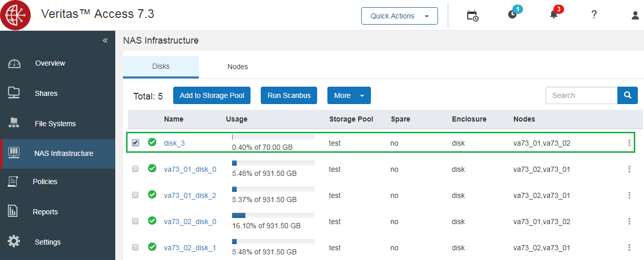Uncheck the disk_3 row checkbox

(135, 143)
